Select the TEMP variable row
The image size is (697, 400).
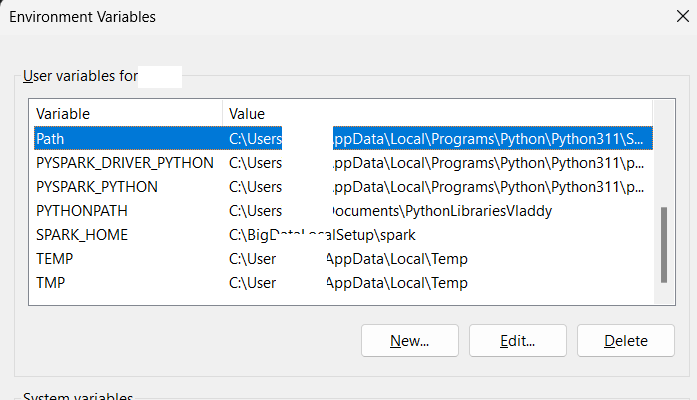coord(343,259)
